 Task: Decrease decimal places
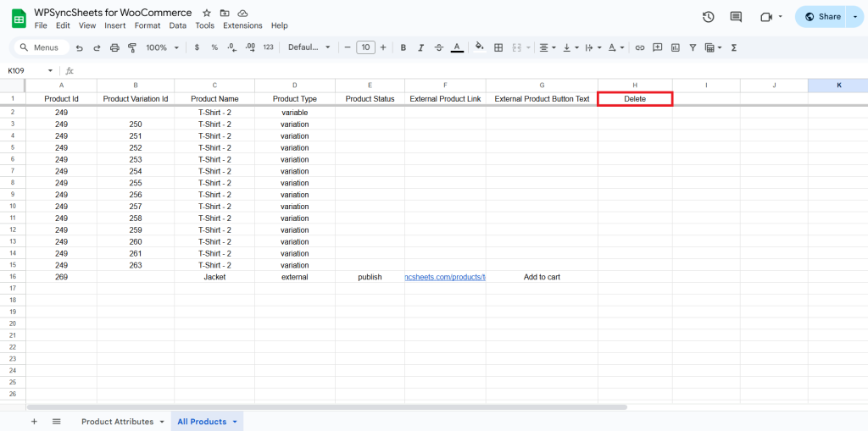coord(232,47)
